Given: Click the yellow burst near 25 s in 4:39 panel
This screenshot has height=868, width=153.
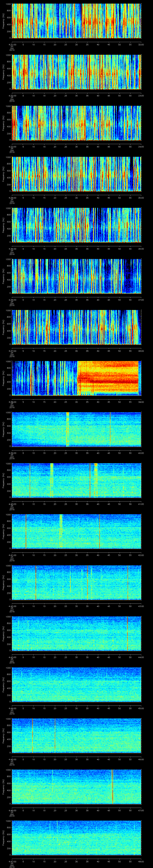Looking at the screenshot, I should pos(68,429).
